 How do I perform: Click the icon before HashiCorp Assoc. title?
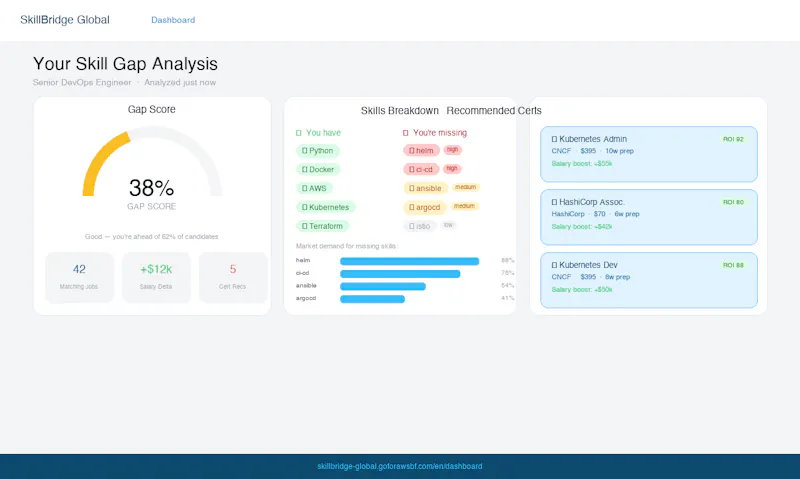tap(554, 203)
